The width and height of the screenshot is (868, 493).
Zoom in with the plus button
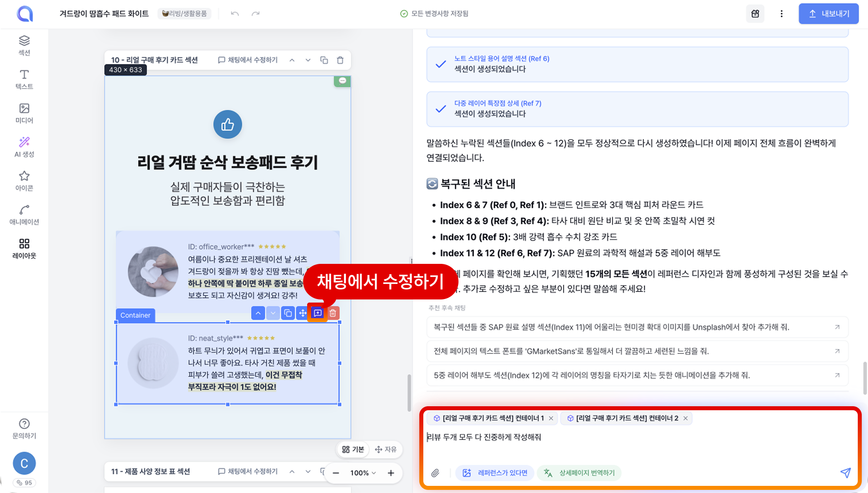click(391, 473)
